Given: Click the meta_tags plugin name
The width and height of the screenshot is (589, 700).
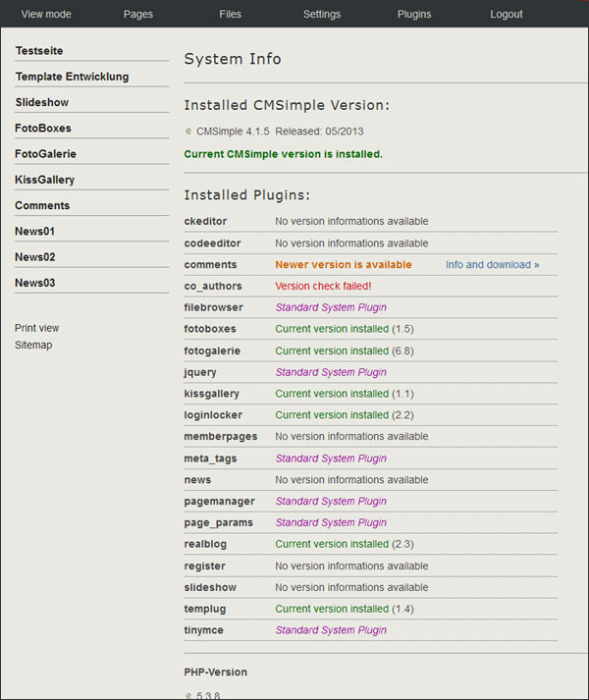Looking at the screenshot, I should (210, 458).
